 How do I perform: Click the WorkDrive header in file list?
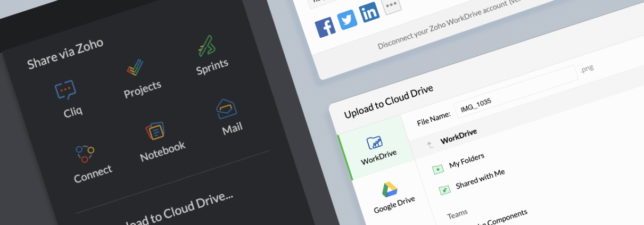tap(458, 136)
